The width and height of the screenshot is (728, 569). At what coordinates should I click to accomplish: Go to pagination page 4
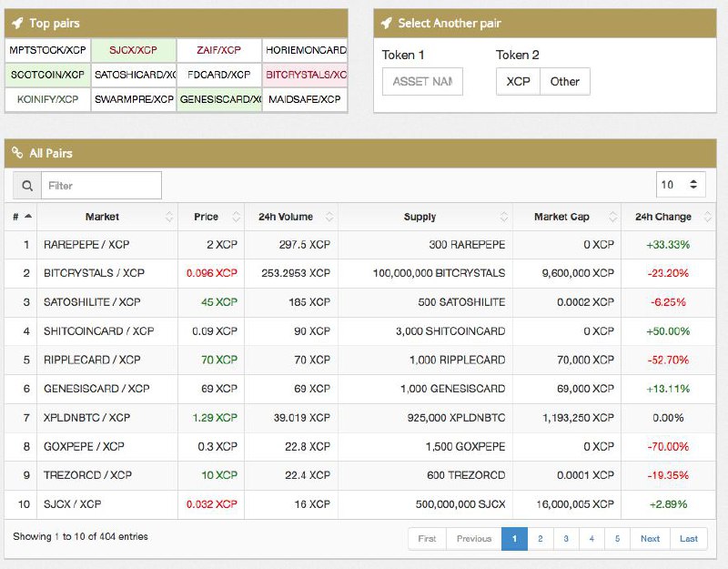click(591, 539)
